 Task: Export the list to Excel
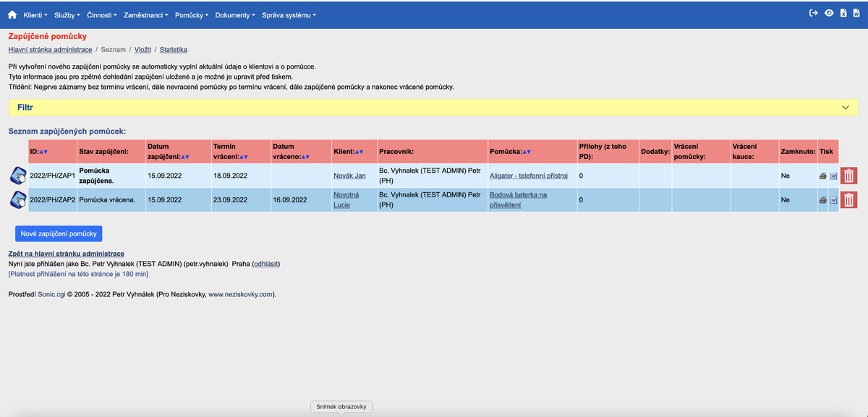(843, 13)
